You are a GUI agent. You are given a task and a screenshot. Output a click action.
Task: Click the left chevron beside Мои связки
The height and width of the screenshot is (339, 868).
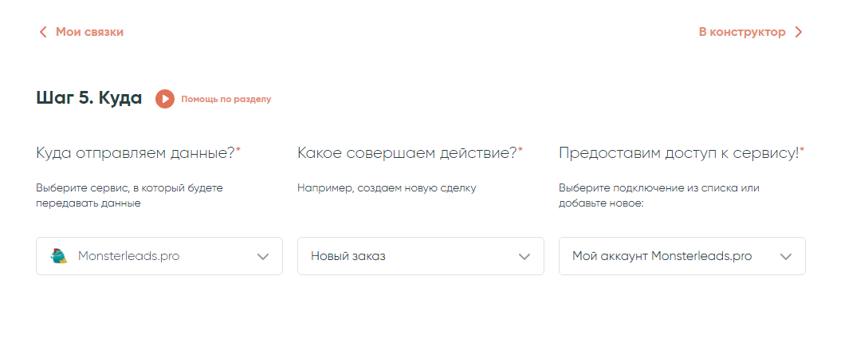point(43,33)
